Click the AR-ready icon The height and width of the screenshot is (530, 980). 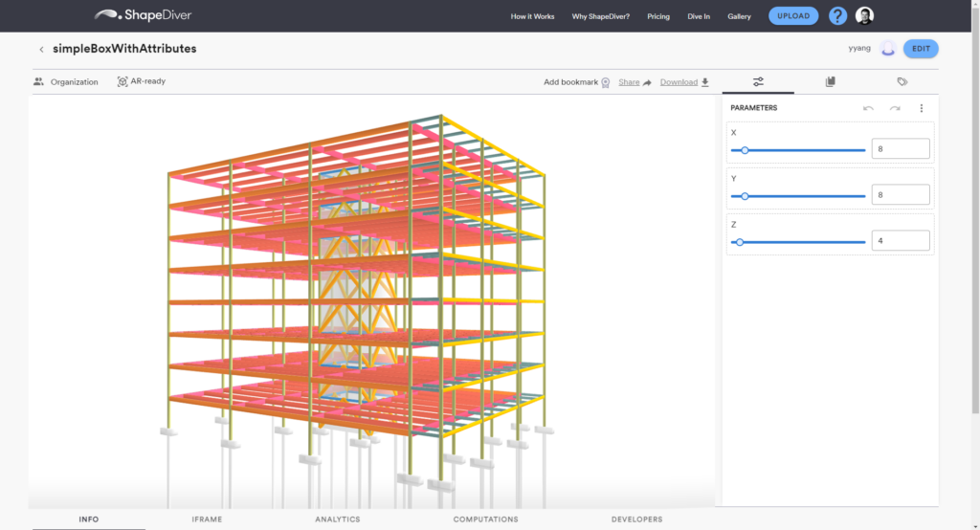122,81
